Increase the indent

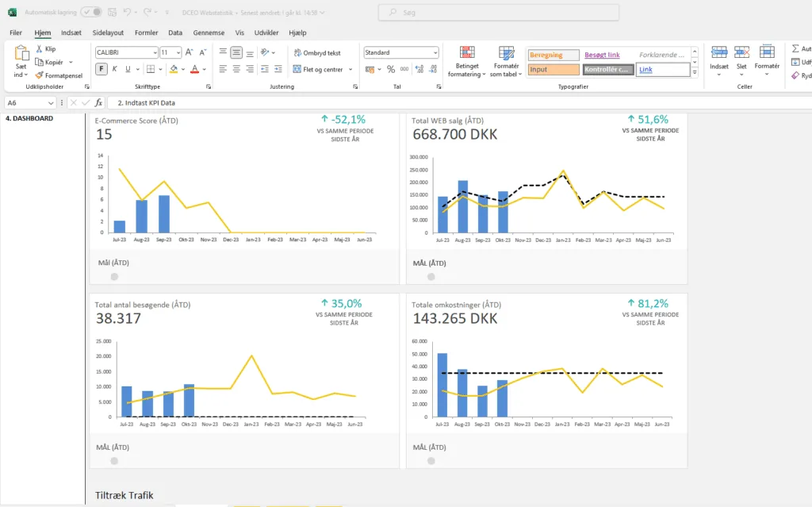click(278, 69)
